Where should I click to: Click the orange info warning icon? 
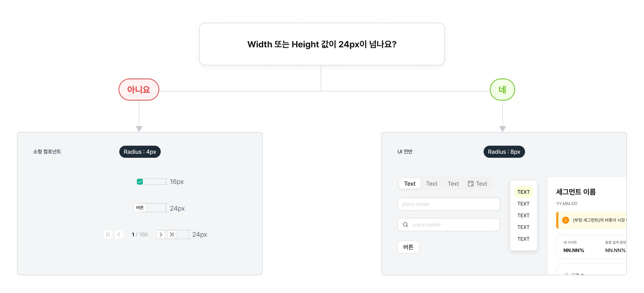point(566,220)
